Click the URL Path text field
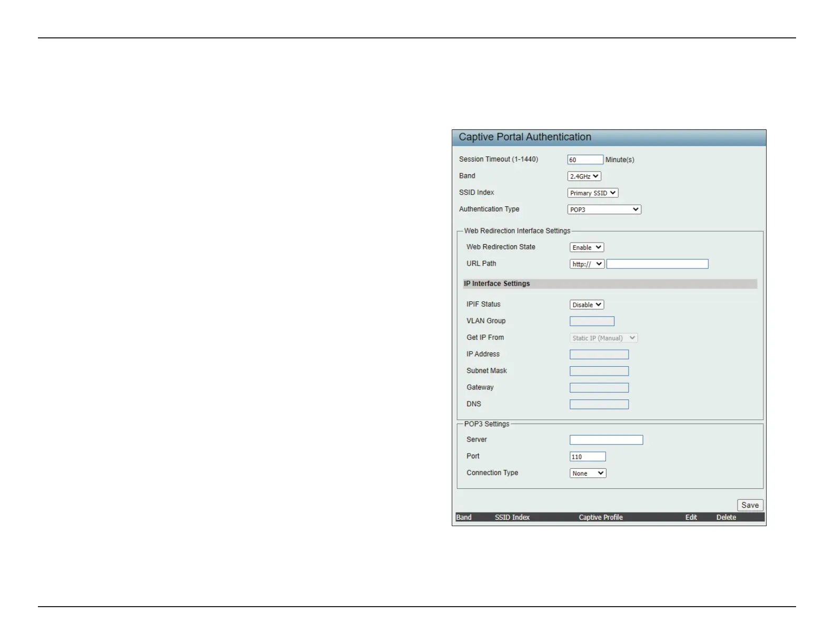 tap(657, 264)
